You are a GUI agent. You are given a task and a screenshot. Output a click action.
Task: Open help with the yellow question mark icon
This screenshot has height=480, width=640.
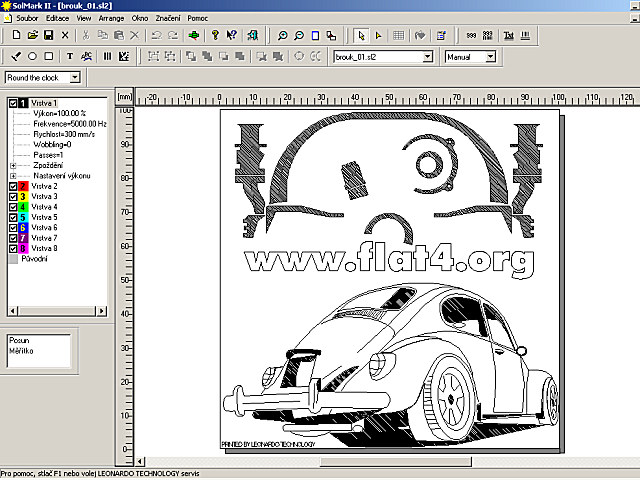click(x=215, y=35)
